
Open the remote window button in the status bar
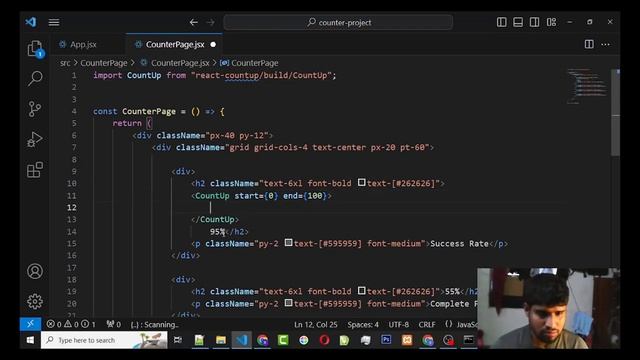pyautogui.click(x=30, y=324)
